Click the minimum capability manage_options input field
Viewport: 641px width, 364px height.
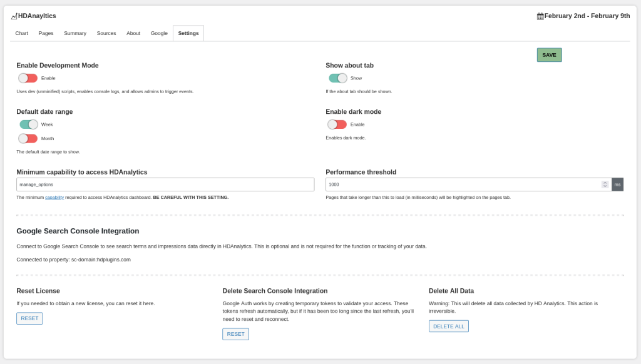[x=165, y=185]
